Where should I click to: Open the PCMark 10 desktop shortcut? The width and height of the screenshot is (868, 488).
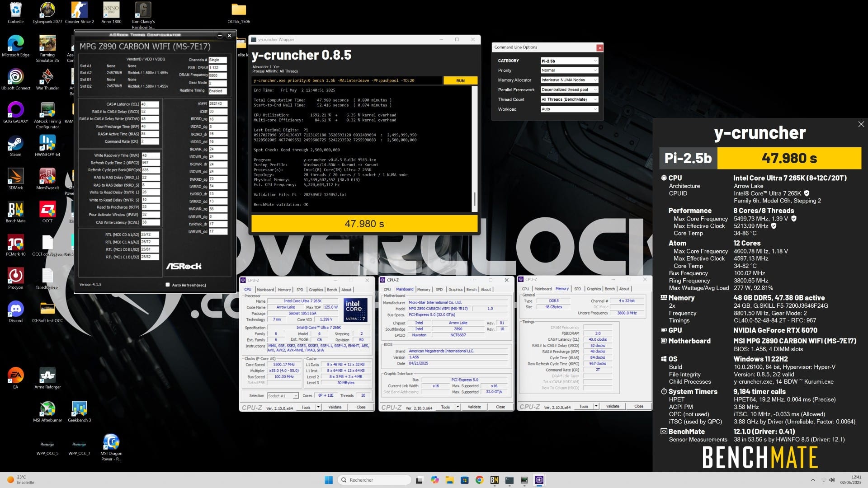(15, 245)
